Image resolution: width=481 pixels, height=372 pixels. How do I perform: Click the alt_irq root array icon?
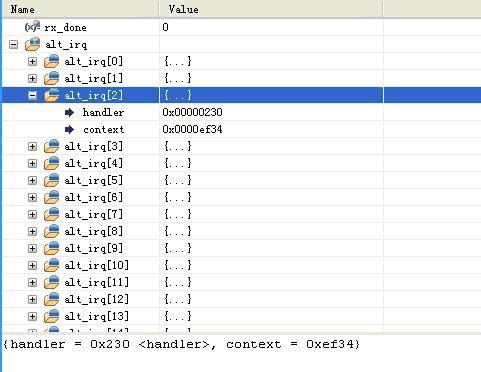(x=32, y=44)
